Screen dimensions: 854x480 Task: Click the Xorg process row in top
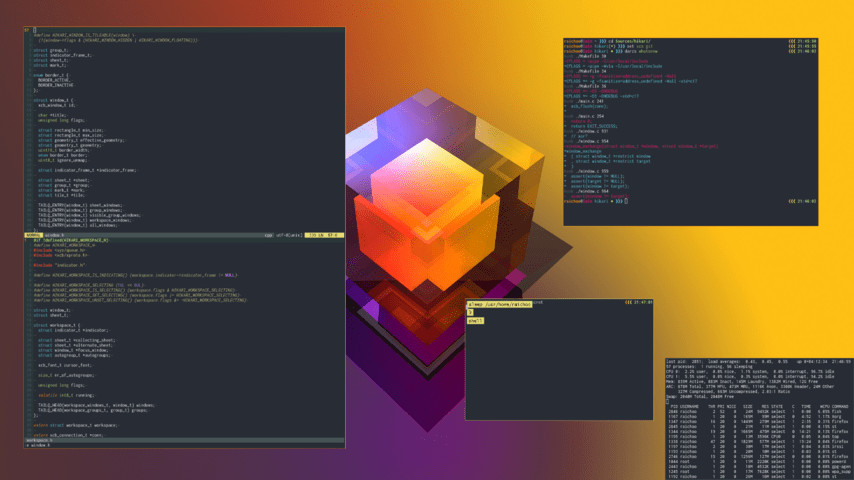[759, 417]
